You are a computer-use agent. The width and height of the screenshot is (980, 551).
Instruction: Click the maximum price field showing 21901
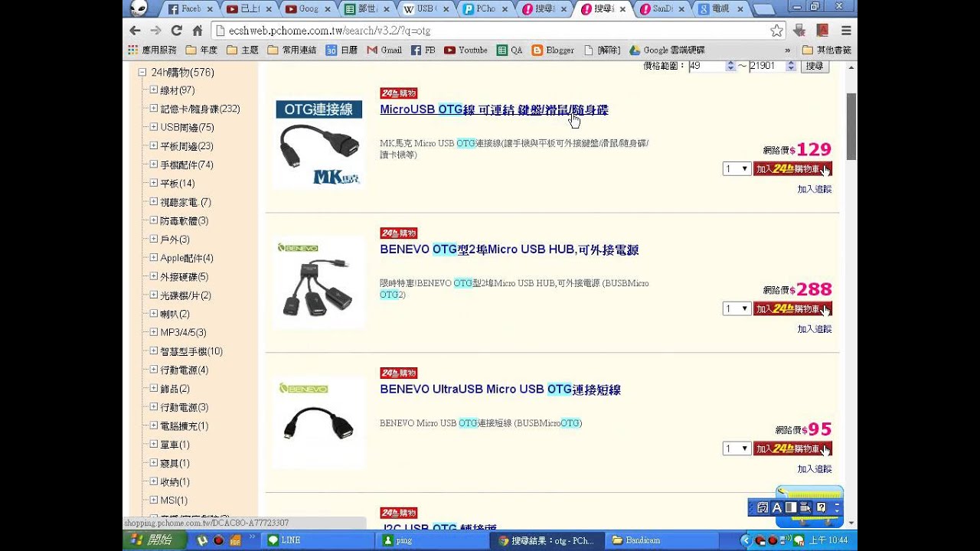pyautogui.click(x=772, y=67)
